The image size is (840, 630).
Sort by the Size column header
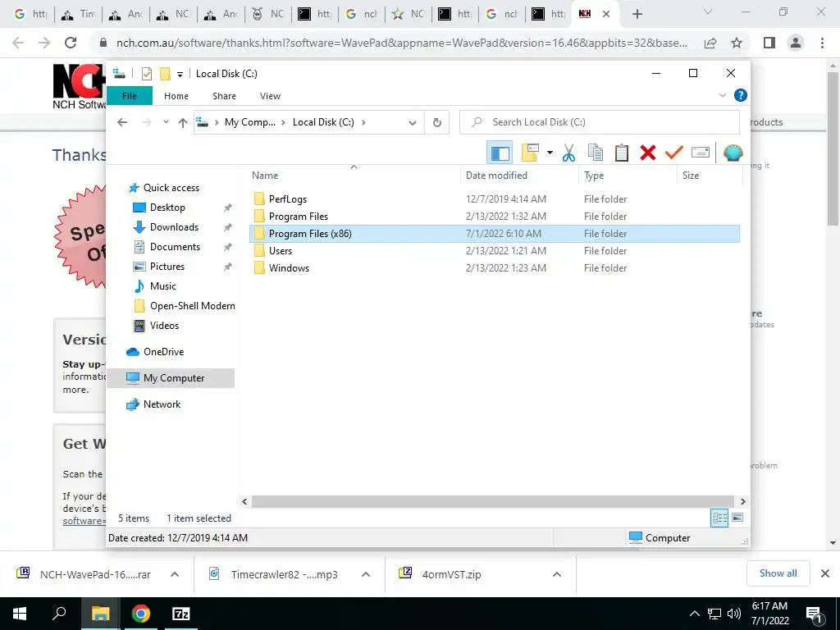coord(710,176)
